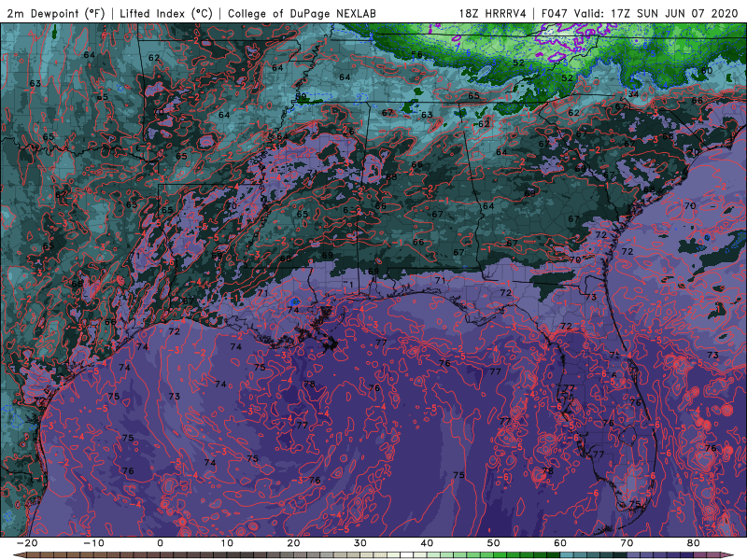
Task: Click the '80' color scale label
Action: point(694,543)
